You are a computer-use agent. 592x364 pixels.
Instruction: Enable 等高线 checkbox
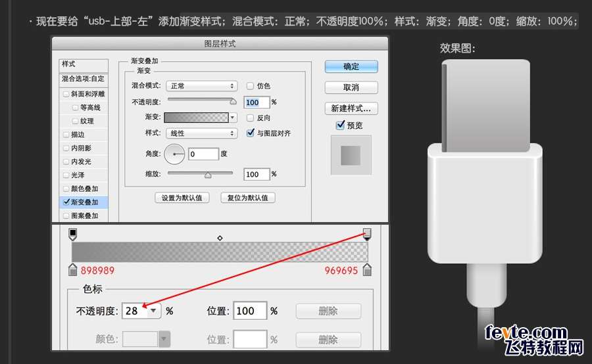click(x=75, y=108)
